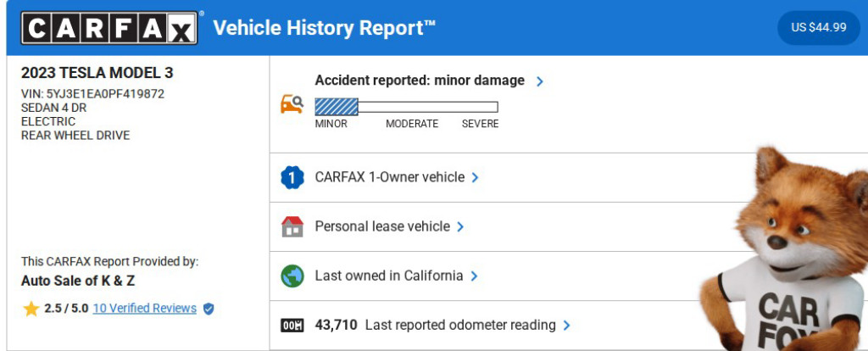868x351 pixels.
Task: Click the CARFAX logo
Action: pyautogui.click(x=112, y=28)
